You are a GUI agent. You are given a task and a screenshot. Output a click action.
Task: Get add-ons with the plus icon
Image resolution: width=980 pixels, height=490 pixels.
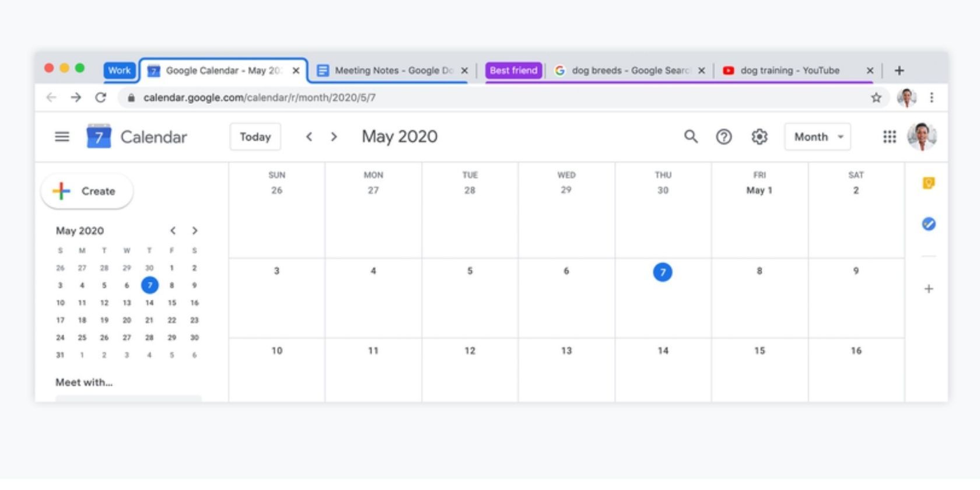pos(929,289)
